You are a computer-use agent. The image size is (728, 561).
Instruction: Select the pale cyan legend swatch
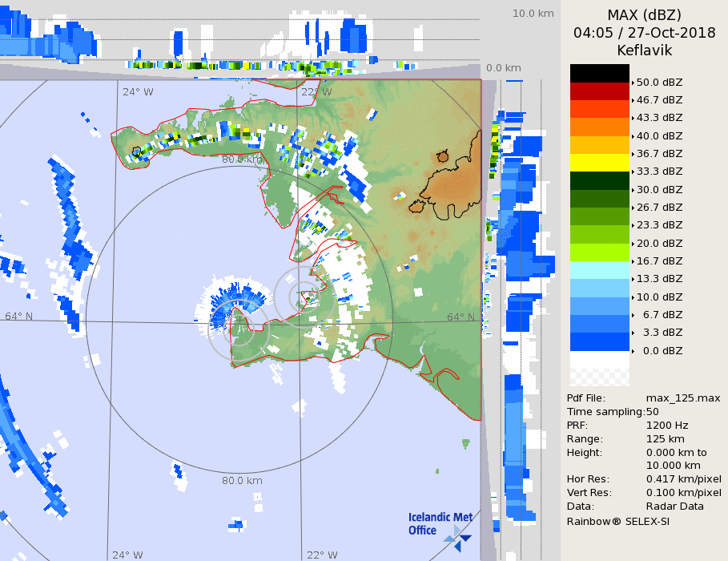599,269
